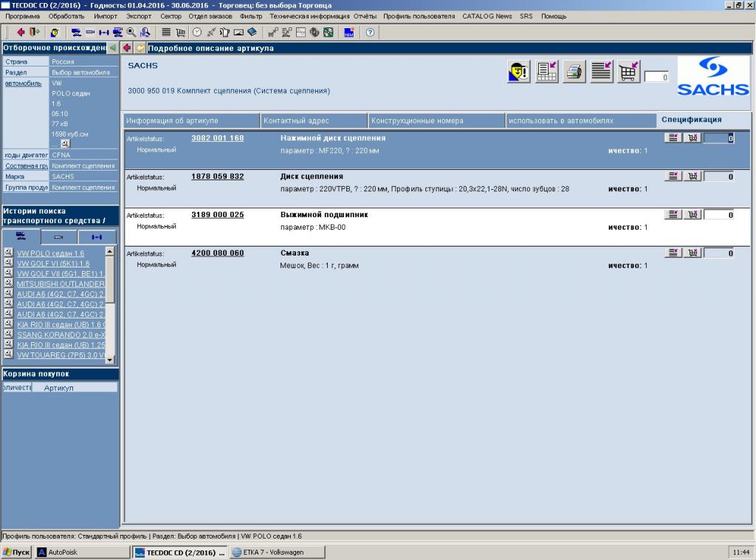Open the Фильтр menu
Image resolution: width=756 pixels, height=560 pixels.
click(251, 16)
